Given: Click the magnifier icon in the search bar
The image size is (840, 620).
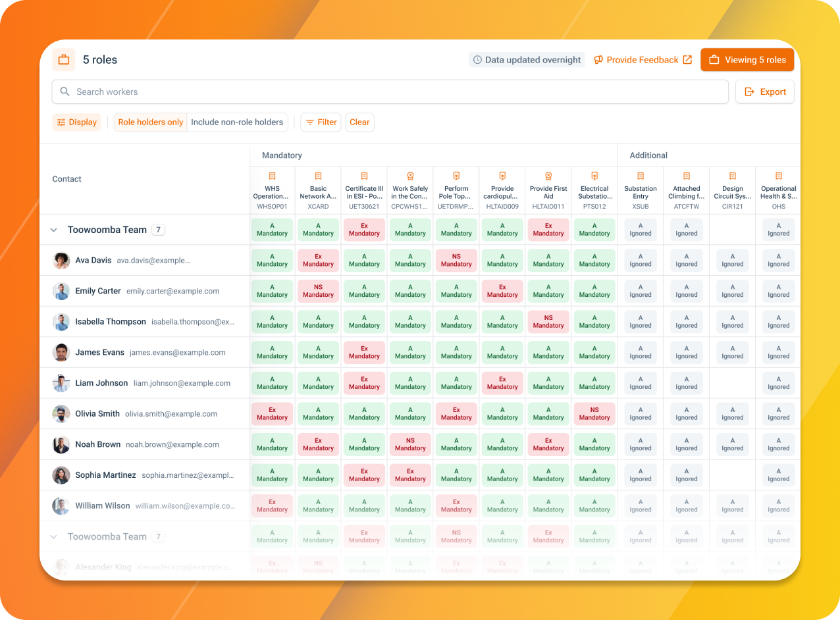Looking at the screenshot, I should click(65, 91).
